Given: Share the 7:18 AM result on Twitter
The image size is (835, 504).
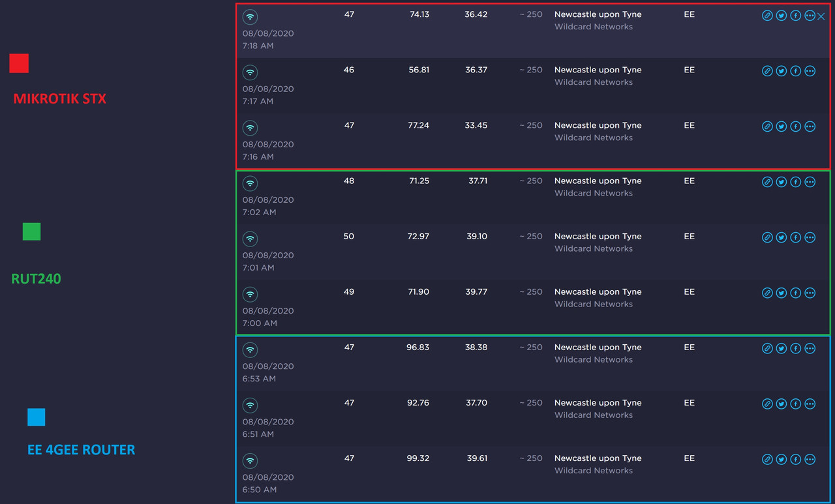Looking at the screenshot, I should point(782,16).
